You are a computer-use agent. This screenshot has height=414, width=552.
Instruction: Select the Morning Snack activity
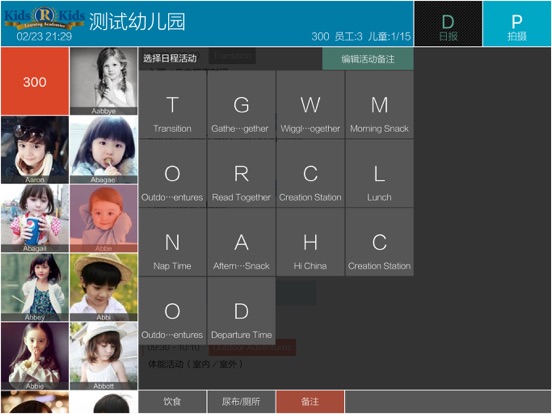[379, 104]
